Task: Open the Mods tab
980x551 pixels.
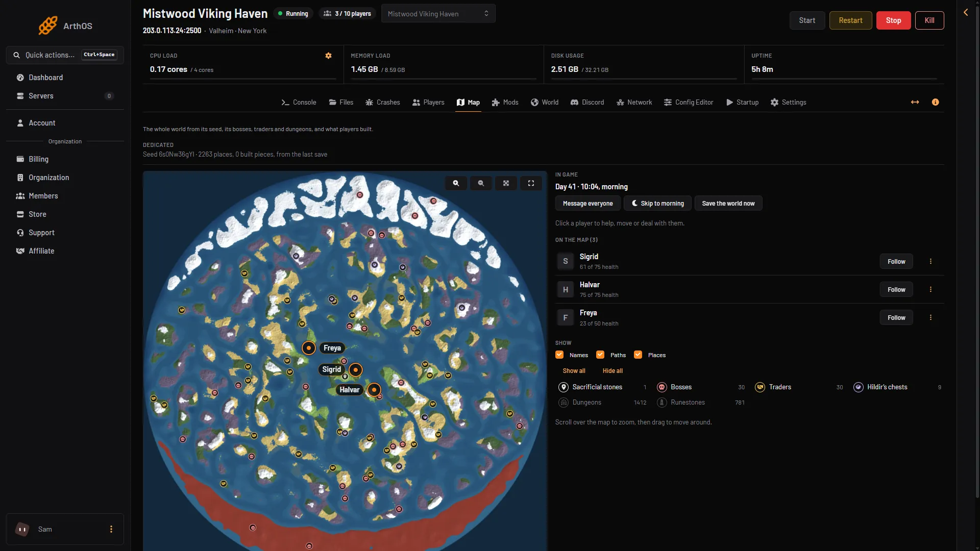Action: [x=505, y=102]
